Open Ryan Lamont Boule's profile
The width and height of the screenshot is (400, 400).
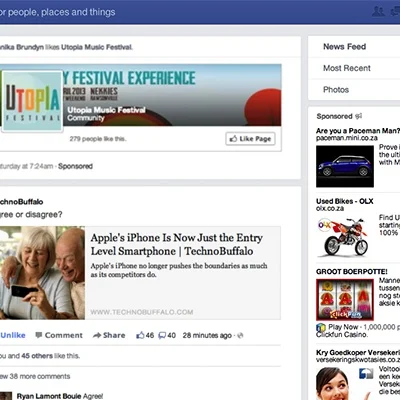49,396
